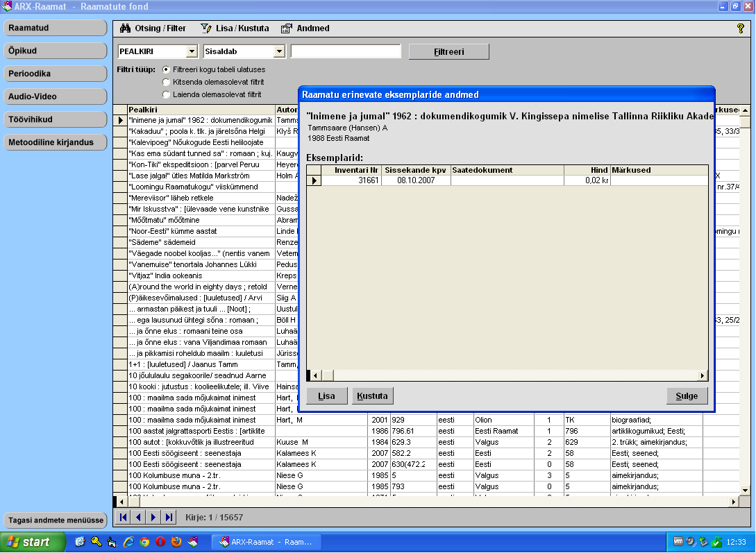Choose 'Kitsenda olemasolevat filtrit' radio button
Image resolution: width=756 pixels, height=553 pixels.
pyautogui.click(x=166, y=82)
